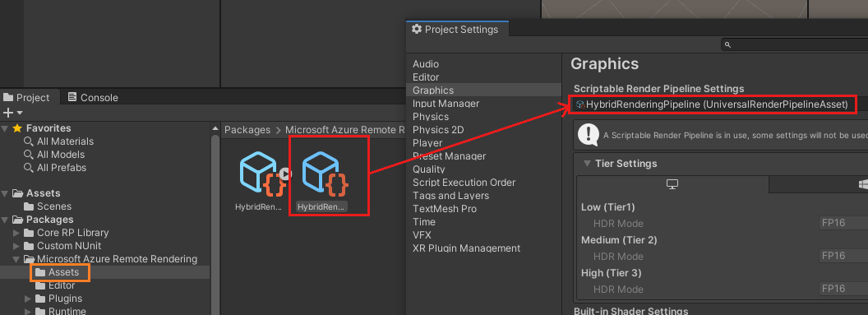The height and width of the screenshot is (315, 868).
Task: Open Physics 2D settings
Action: [438, 130]
